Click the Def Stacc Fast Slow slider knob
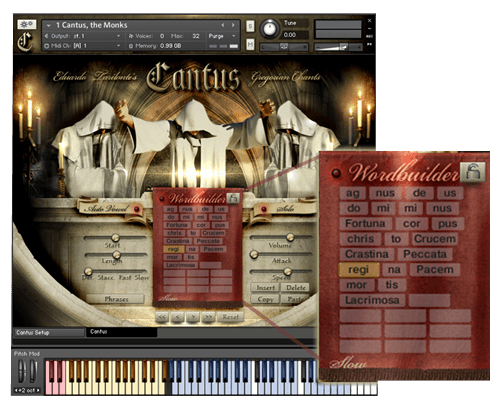The image size is (500, 414). click(x=88, y=271)
